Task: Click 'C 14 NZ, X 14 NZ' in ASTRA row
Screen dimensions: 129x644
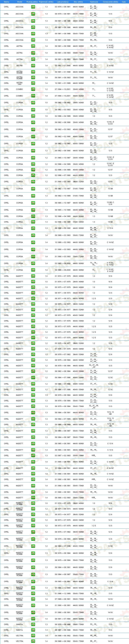Action: point(110,46)
